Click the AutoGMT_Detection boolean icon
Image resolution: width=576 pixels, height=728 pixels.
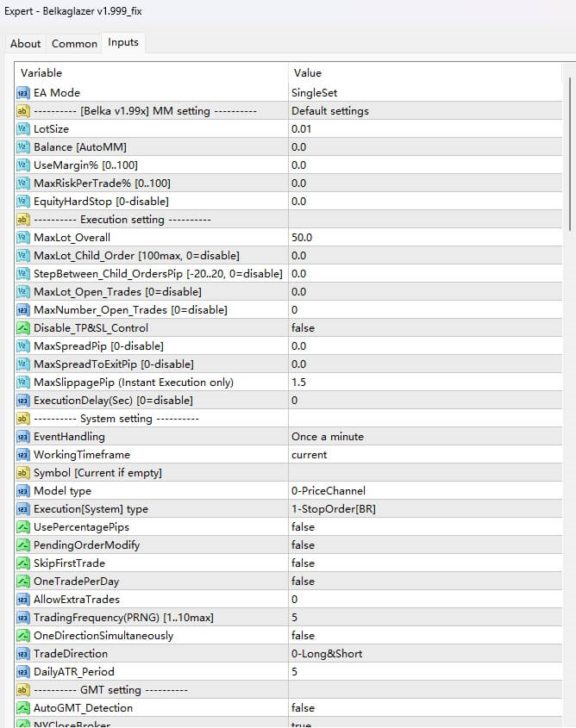point(23,707)
